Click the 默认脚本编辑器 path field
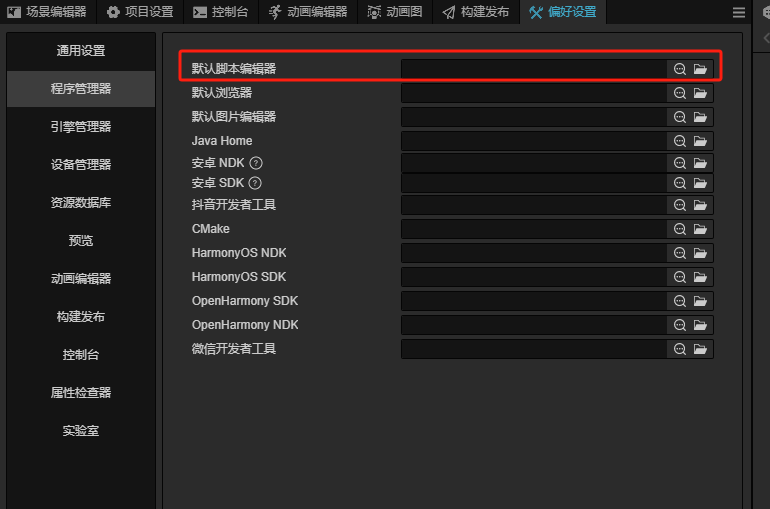 534,69
